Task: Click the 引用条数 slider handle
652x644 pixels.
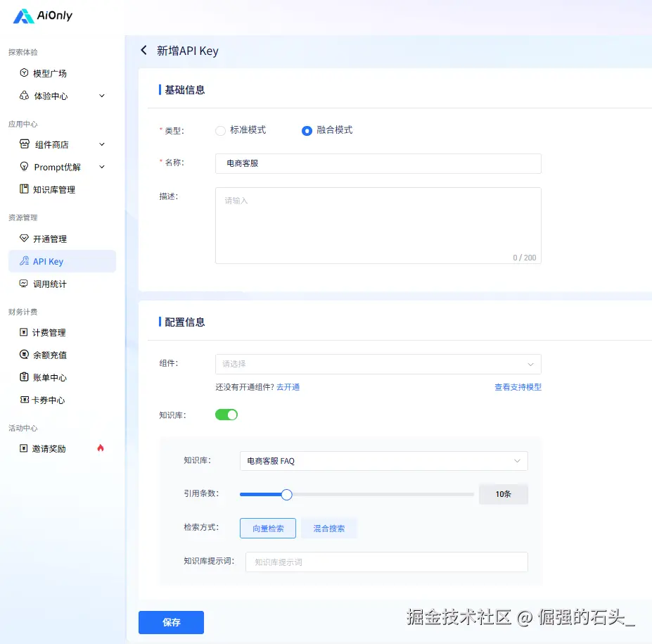Action: 286,494
